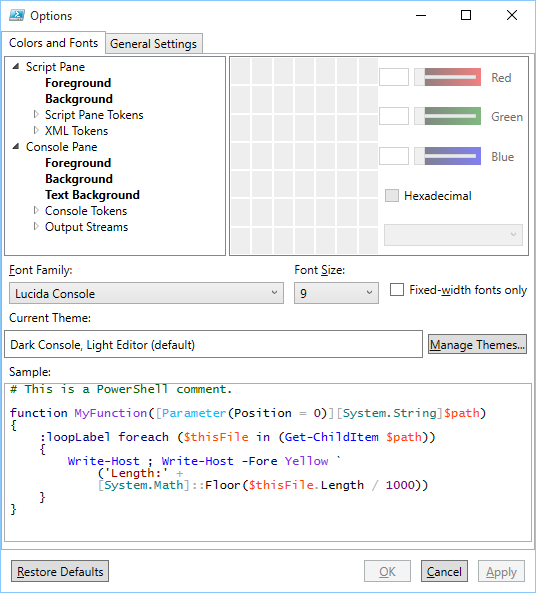The image size is (536, 593).
Task: Select the Colors and Fonts tab
Action: point(53,43)
